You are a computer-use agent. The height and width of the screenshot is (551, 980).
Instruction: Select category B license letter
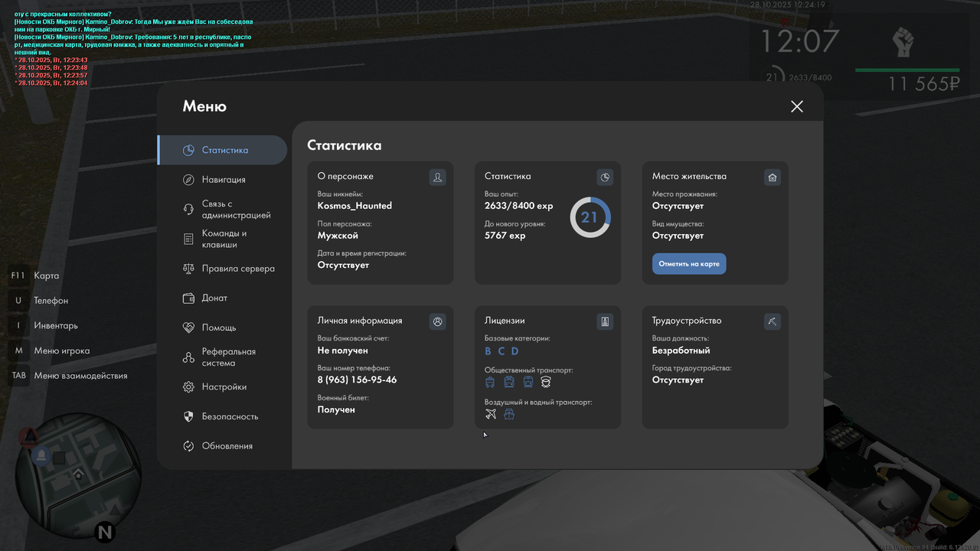pyautogui.click(x=488, y=351)
